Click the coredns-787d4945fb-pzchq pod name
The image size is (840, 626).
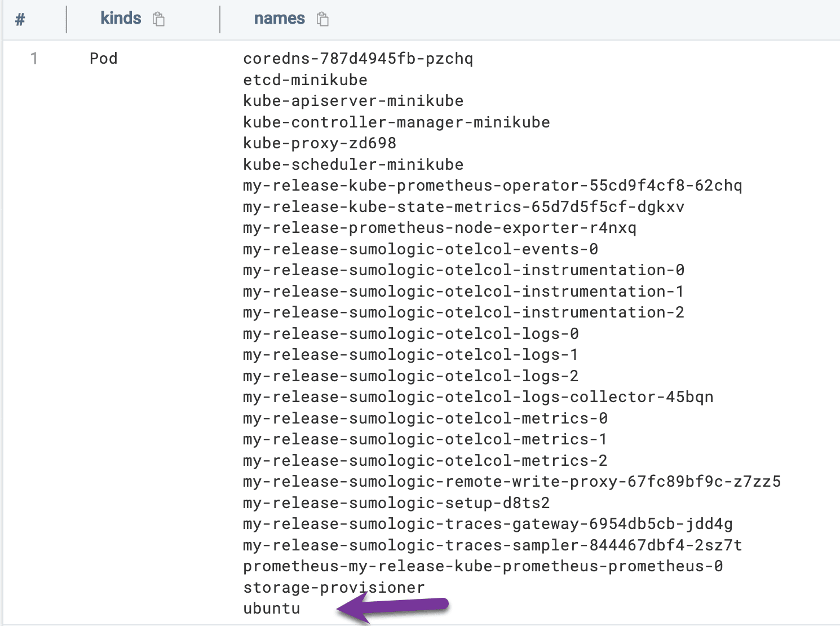(x=358, y=59)
